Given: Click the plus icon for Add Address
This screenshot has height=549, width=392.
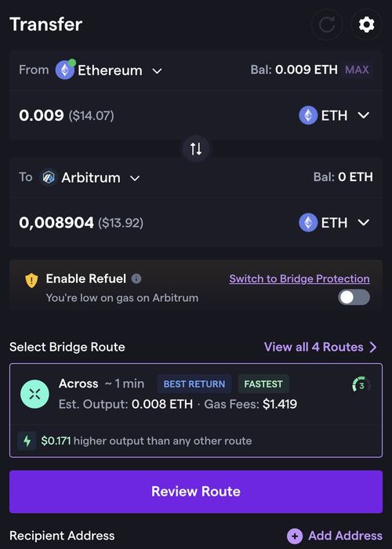Looking at the screenshot, I should coord(295,536).
